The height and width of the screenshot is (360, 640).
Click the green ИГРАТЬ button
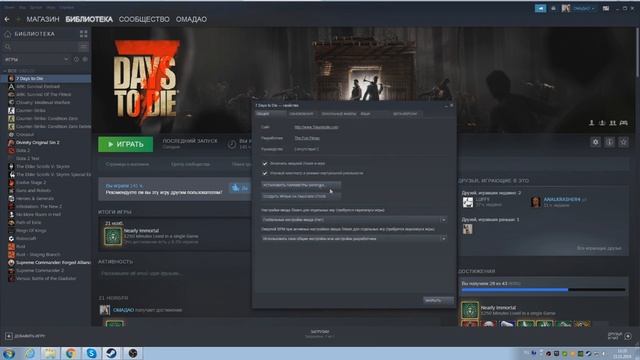(126, 144)
